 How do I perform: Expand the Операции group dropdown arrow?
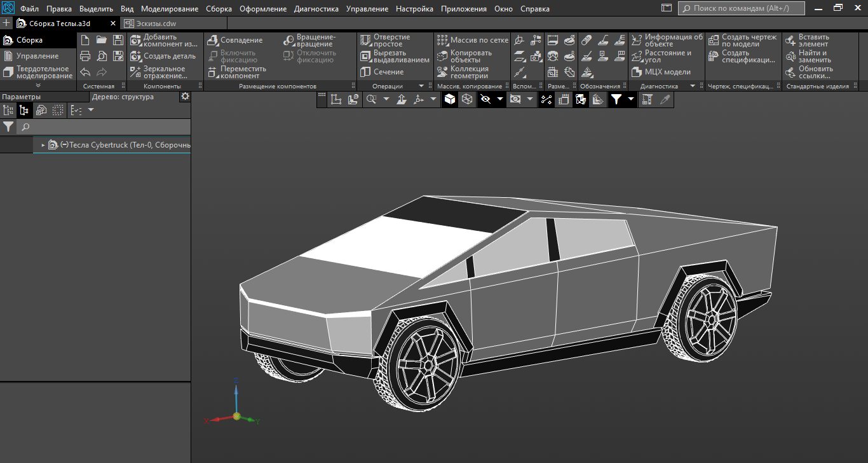click(x=421, y=86)
